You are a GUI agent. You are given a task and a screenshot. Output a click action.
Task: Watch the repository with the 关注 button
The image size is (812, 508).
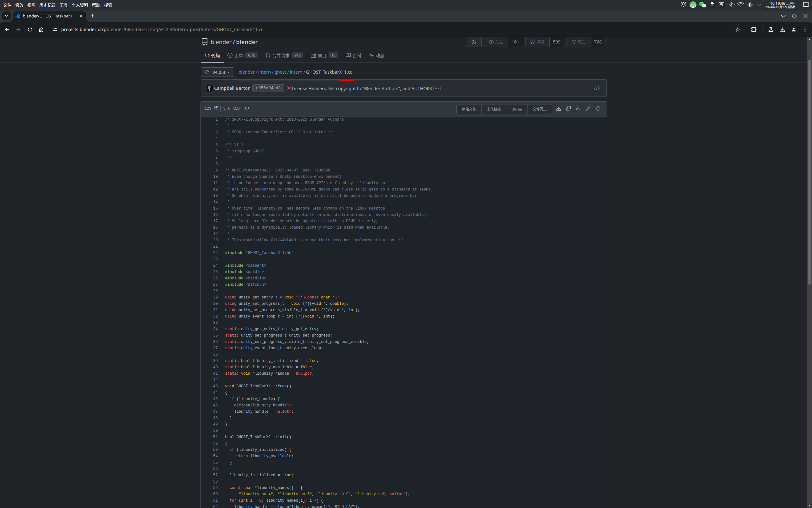(x=496, y=42)
